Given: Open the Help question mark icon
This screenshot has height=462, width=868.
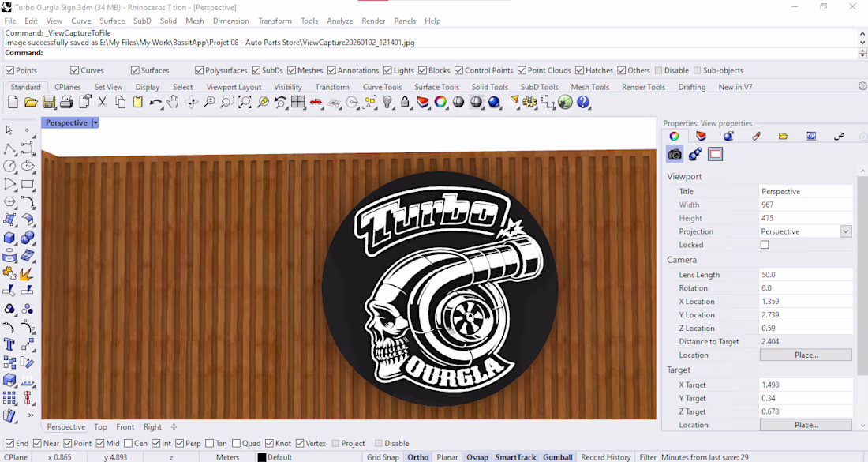Looking at the screenshot, I should pos(584,103).
